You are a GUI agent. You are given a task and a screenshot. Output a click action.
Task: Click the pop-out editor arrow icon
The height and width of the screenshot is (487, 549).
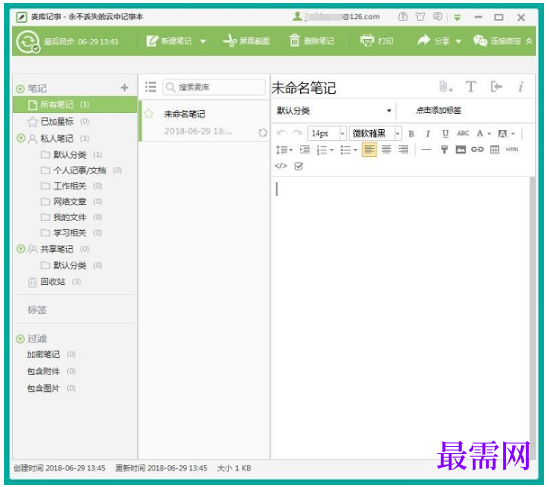pos(496,86)
